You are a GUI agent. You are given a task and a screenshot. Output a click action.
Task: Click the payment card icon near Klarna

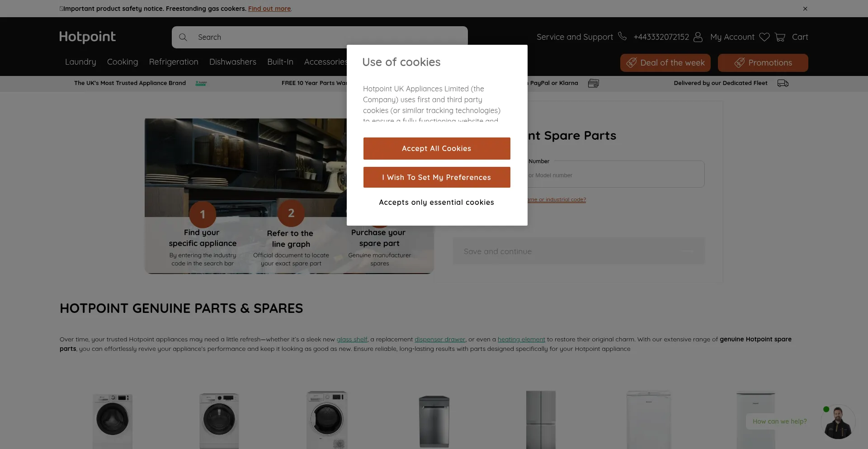point(593,83)
